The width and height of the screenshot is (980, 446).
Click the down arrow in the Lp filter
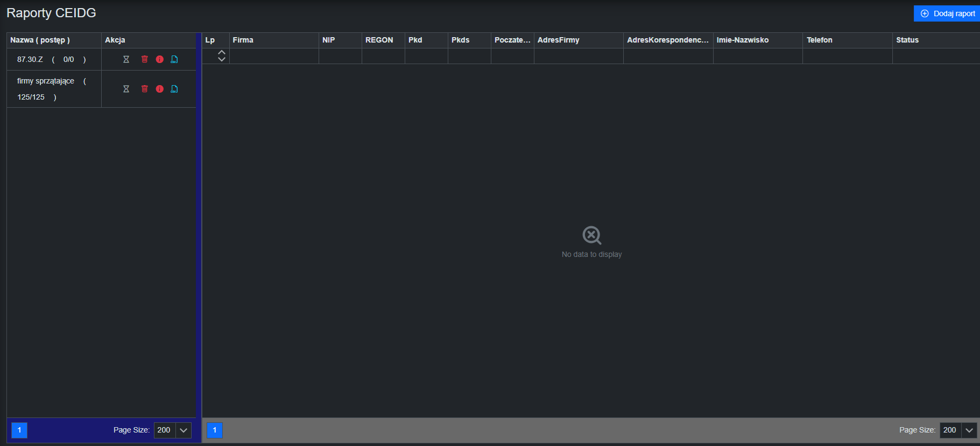click(222, 59)
